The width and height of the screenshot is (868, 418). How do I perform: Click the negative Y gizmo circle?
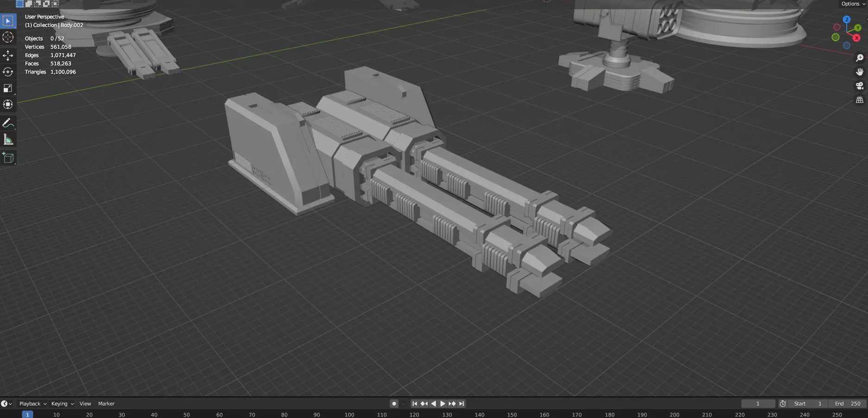836,37
